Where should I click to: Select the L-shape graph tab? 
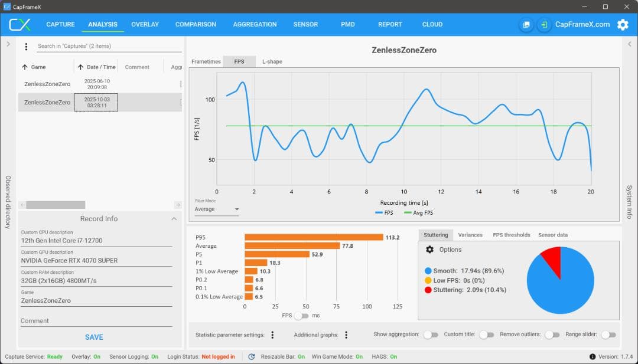coord(272,62)
